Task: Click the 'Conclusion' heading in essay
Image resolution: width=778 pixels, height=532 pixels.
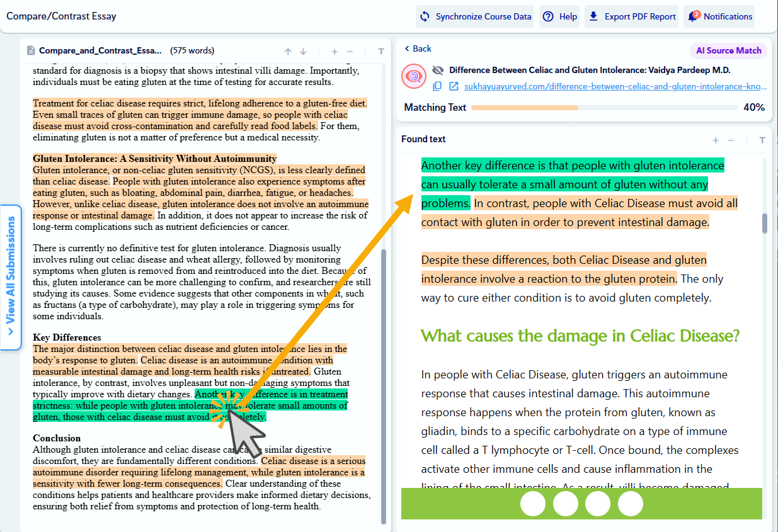Action: point(57,438)
